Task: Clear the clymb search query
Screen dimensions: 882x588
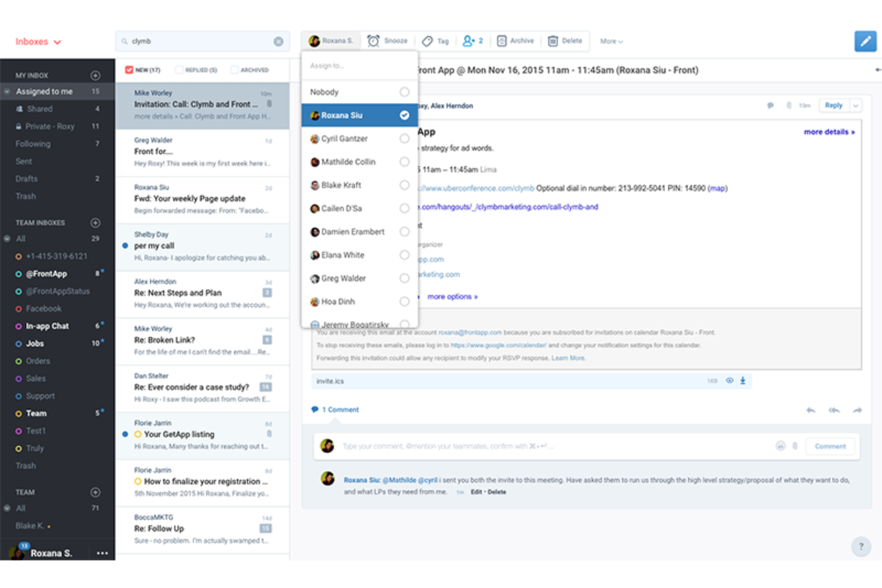Action: [278, 41]
